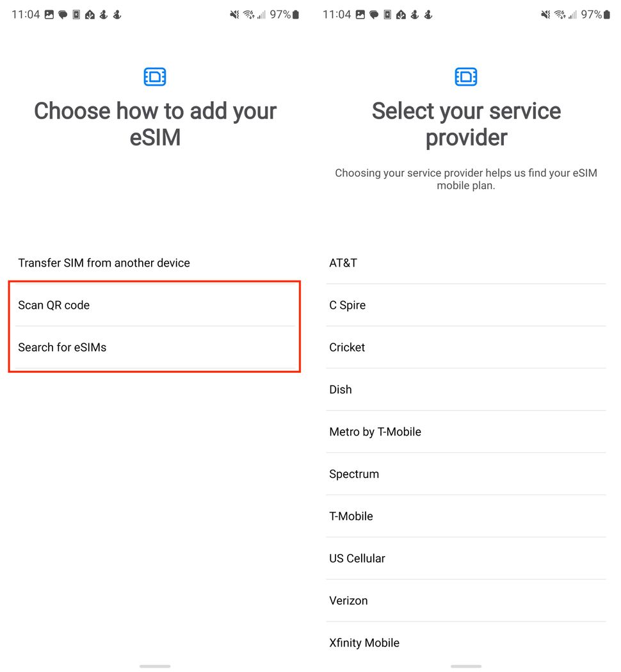Tap chat bubble notification icon on right screen

[x=374, y=15]
